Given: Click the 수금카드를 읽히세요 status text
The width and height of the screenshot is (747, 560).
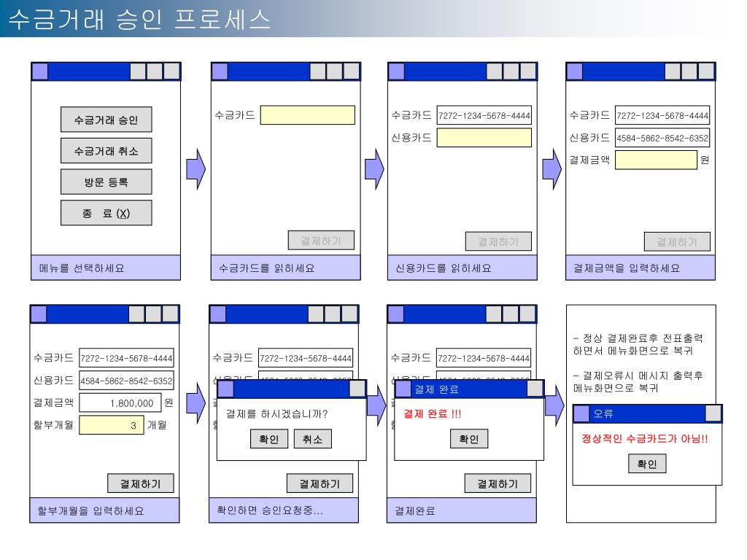Looking at the screenshot, I should [x=267, y=268].
